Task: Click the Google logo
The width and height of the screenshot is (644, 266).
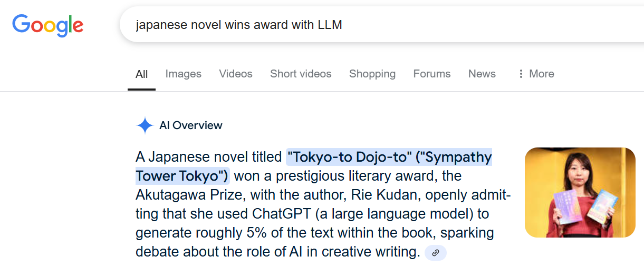Action: point(48,25)
